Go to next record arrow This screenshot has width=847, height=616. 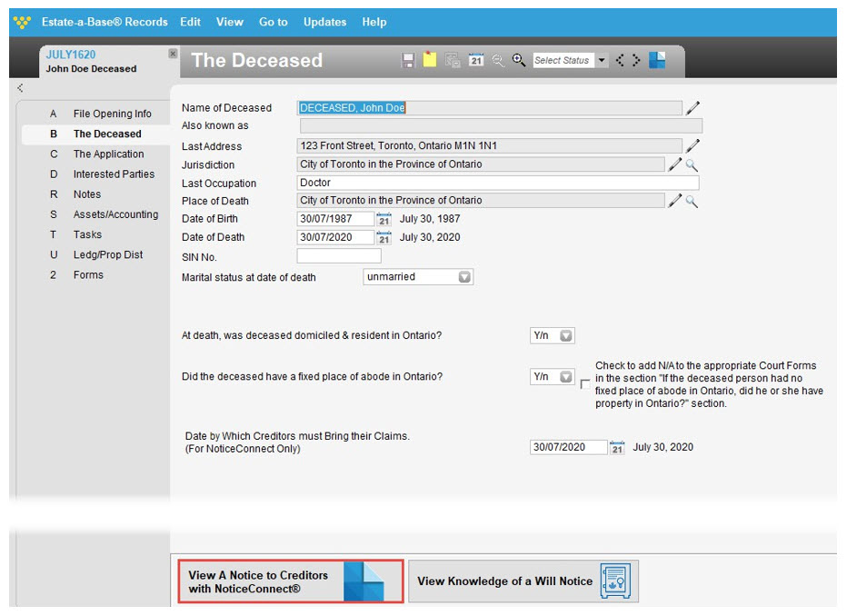pyautogui.click(x=636, y=60)
